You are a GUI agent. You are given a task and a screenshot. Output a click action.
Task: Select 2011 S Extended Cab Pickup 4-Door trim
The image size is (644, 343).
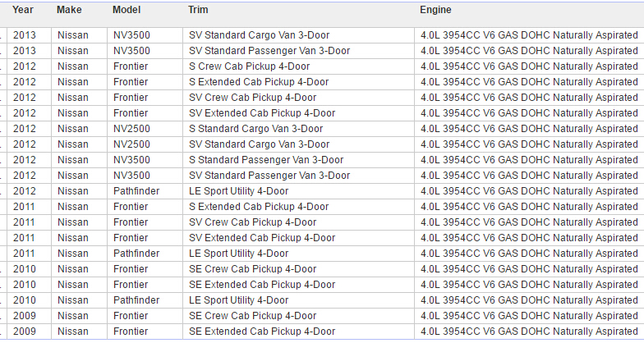click(x=259, y=207)
